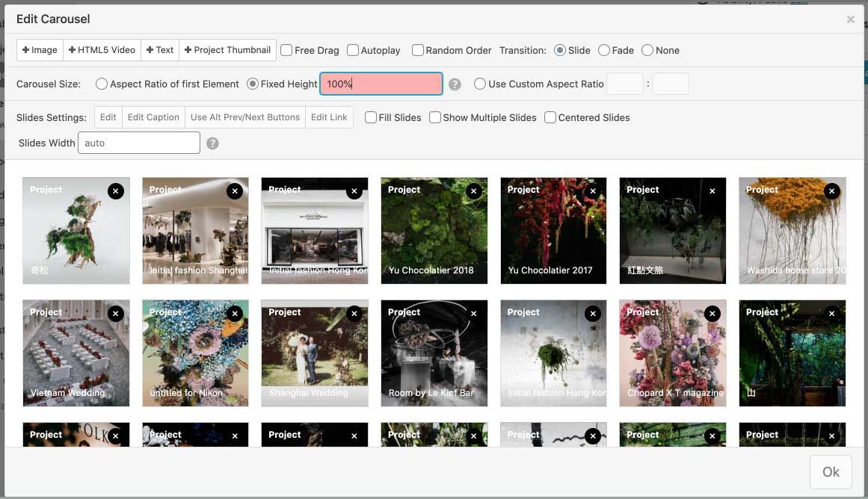Click the Fixed Height value field
This screenshot has width=868, height=499.
381,84
